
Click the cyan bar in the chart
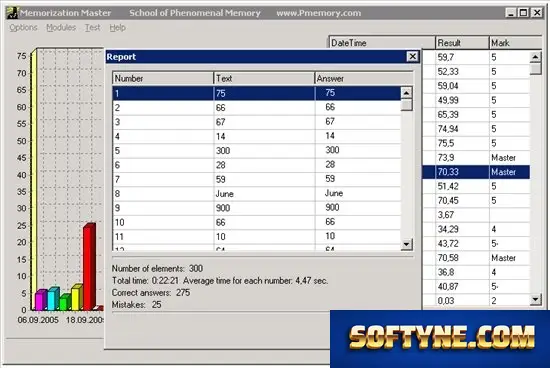[53, 299]
